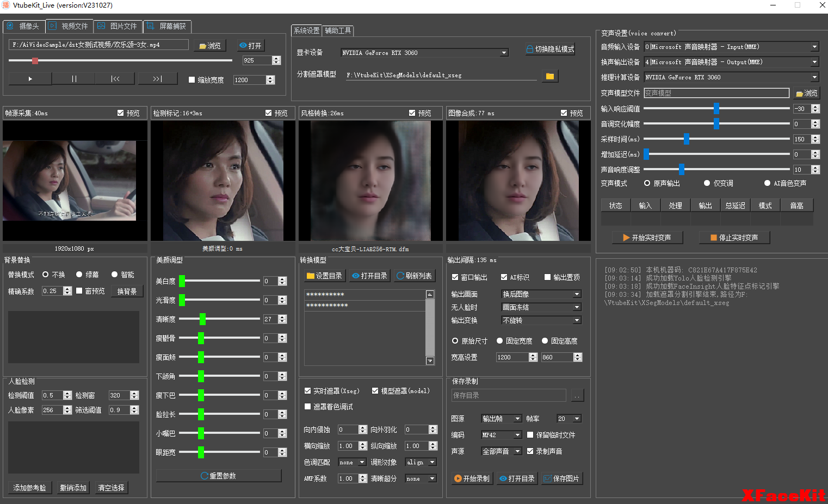The height and width of the screenshot is (504, 828).
Task: Enable the 输出置顶 always-on-top checkbox
Action: click(547, 277)
